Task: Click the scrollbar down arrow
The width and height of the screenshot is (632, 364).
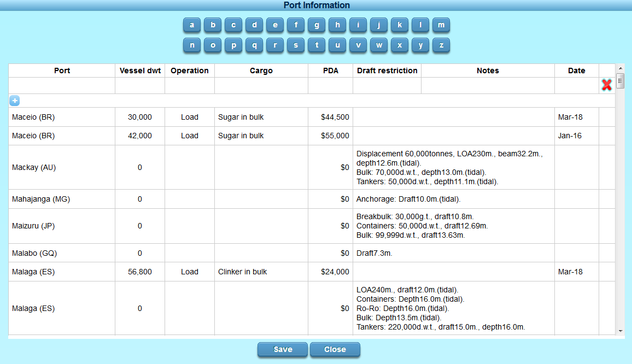Action: click(621, 331)
